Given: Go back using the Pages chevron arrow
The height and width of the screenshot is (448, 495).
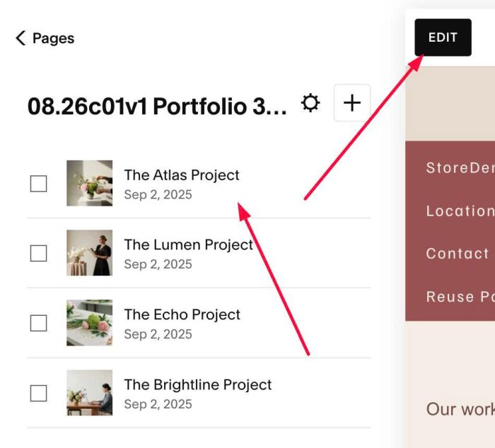Looking at the screenshot, I should click(x=21, y=38).
